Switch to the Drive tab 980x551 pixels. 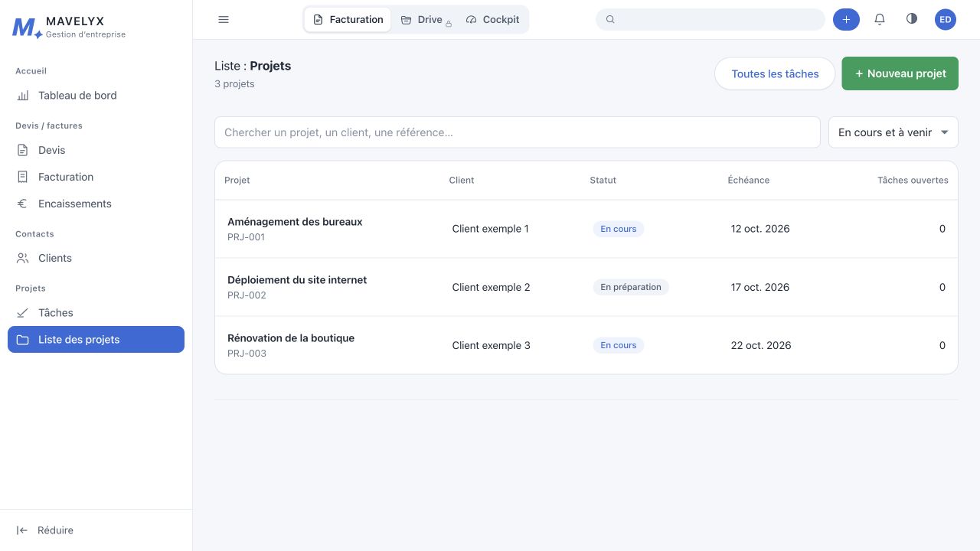coord(424,20)
